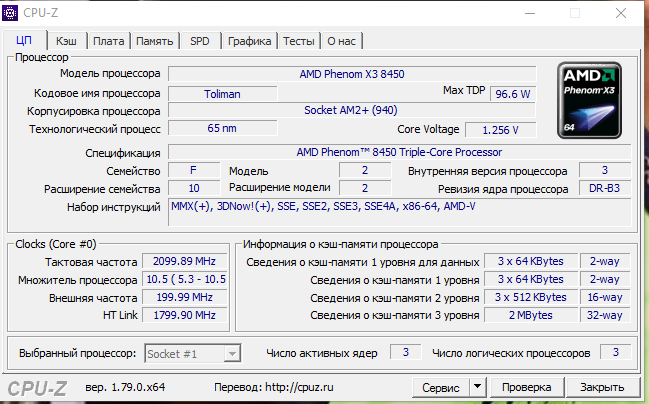
Task: Click the HT Link 1799.90 MHz value
Action: click(x=185, y=315)
